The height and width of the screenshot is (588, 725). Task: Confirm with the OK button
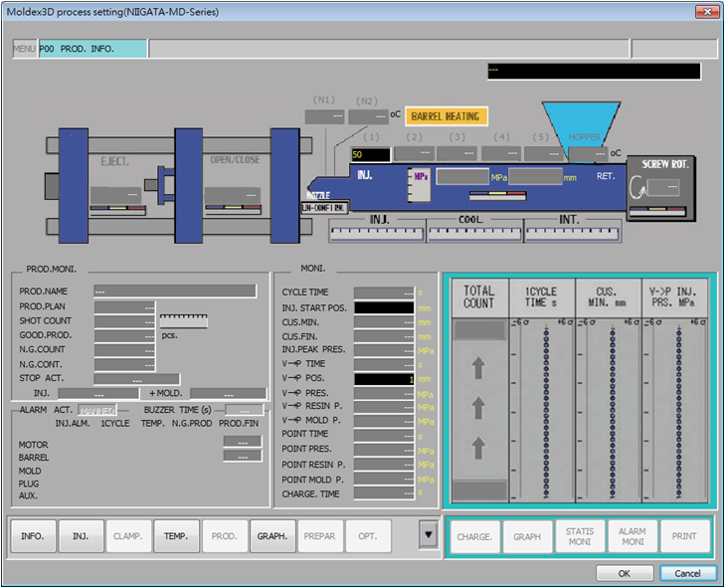(x=625, y=574)
